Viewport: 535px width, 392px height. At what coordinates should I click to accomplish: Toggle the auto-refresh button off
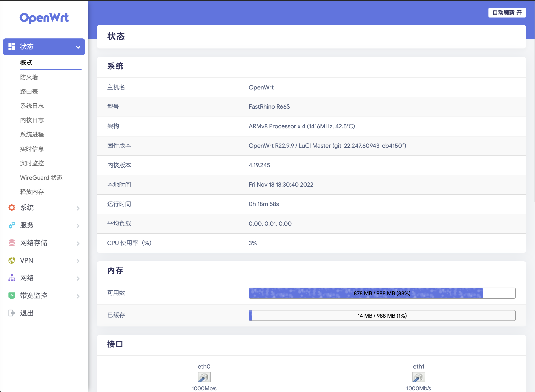pyautogui.click(x=507, y=13)
